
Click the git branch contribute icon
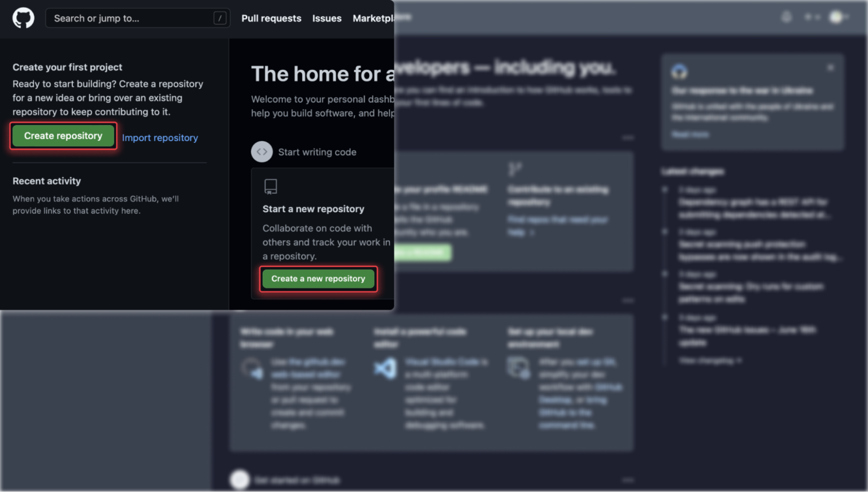point(515,169)
